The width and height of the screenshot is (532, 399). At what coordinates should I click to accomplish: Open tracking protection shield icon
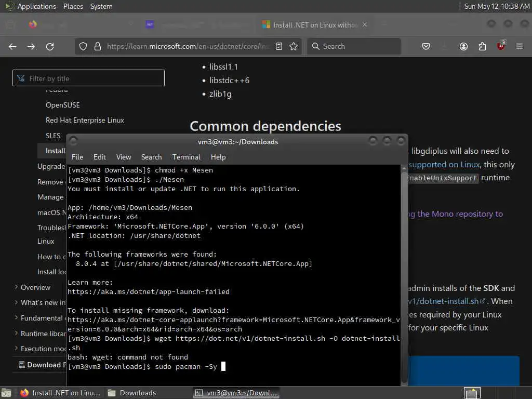point(83,46)
